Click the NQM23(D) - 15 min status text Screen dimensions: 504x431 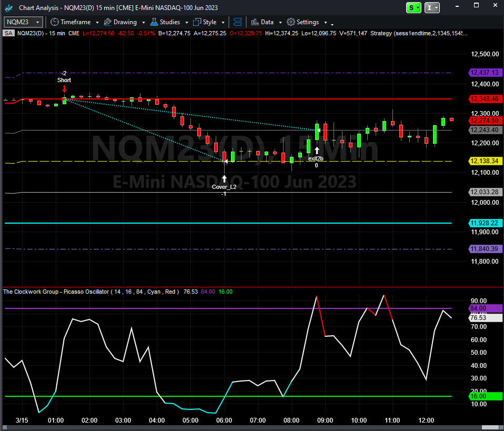[41, 33]
